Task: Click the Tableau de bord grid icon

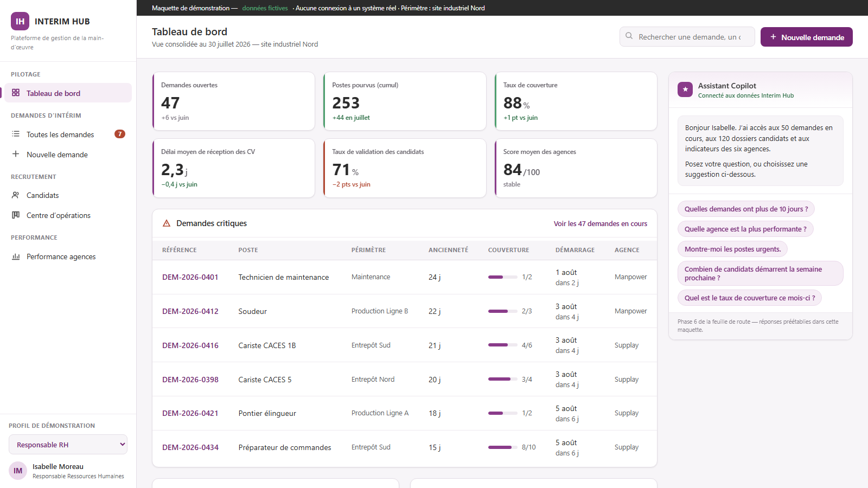Action: coord(16,93)
